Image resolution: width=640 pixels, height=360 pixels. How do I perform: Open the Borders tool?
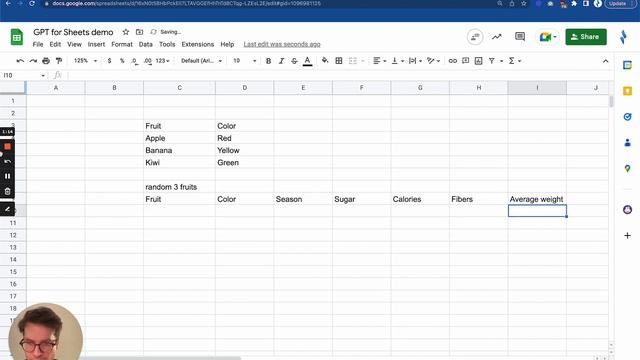(339, 61)
